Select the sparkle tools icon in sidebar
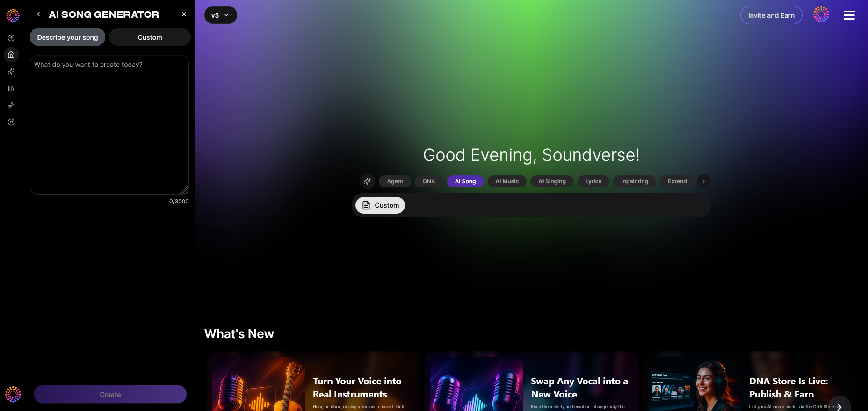 tap(11, 72)
